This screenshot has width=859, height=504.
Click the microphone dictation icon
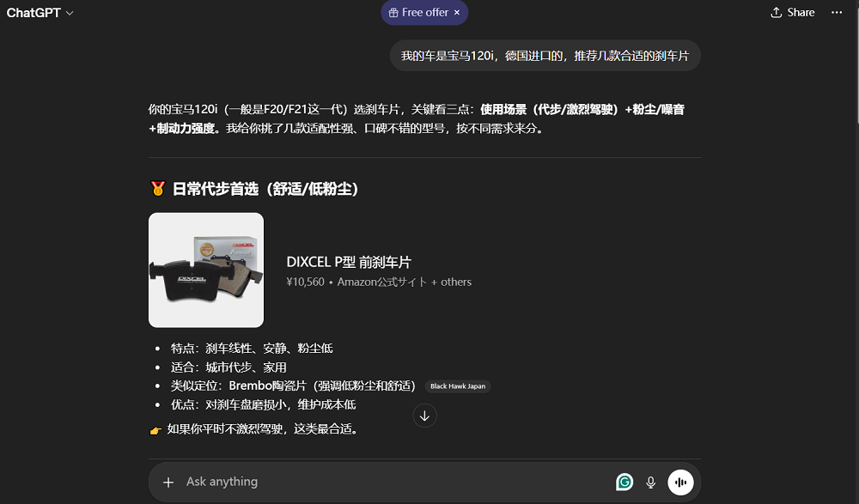click(651, 482)
